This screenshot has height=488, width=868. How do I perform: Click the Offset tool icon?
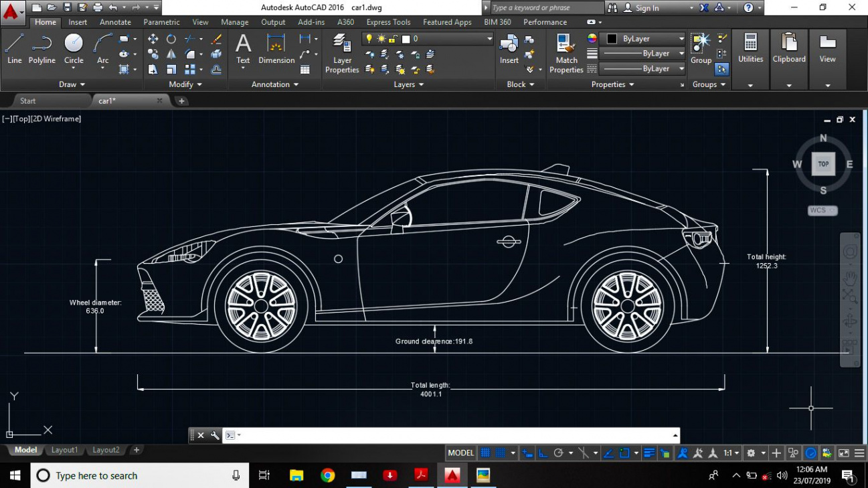(216, 69)
